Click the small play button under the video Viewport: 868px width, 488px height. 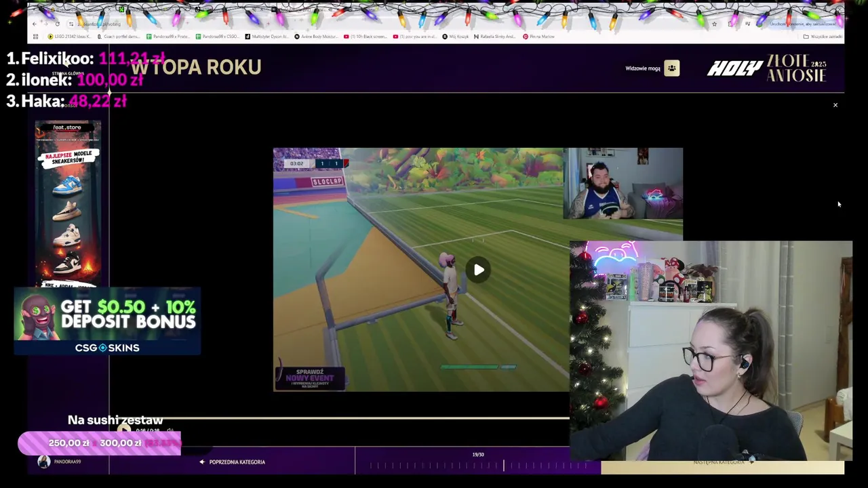coord(123,430)
